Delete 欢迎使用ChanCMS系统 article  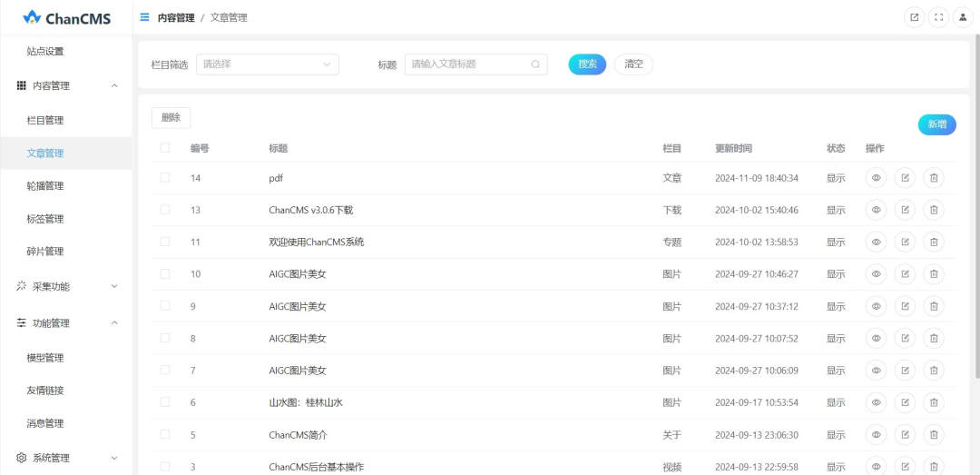[x=934, y=242]
